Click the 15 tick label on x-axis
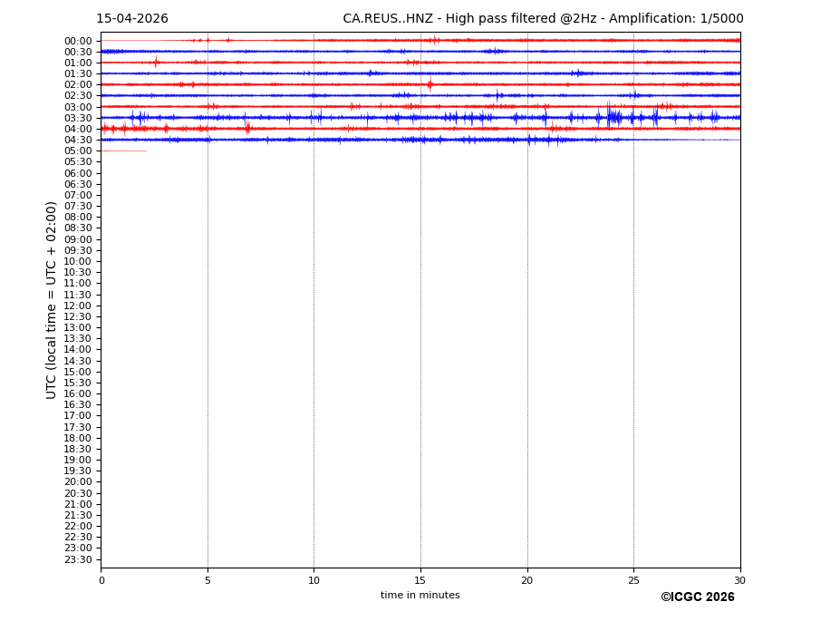 420,581
